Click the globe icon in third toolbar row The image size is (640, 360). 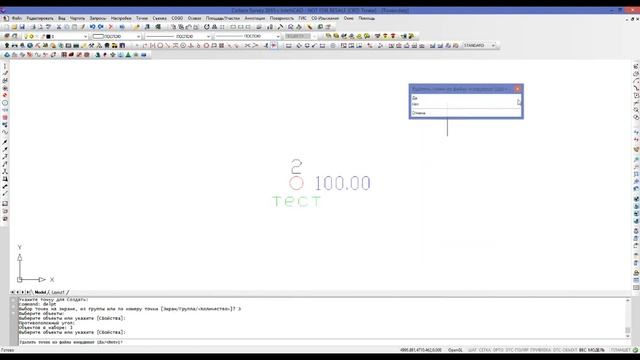tap(30, 46)
